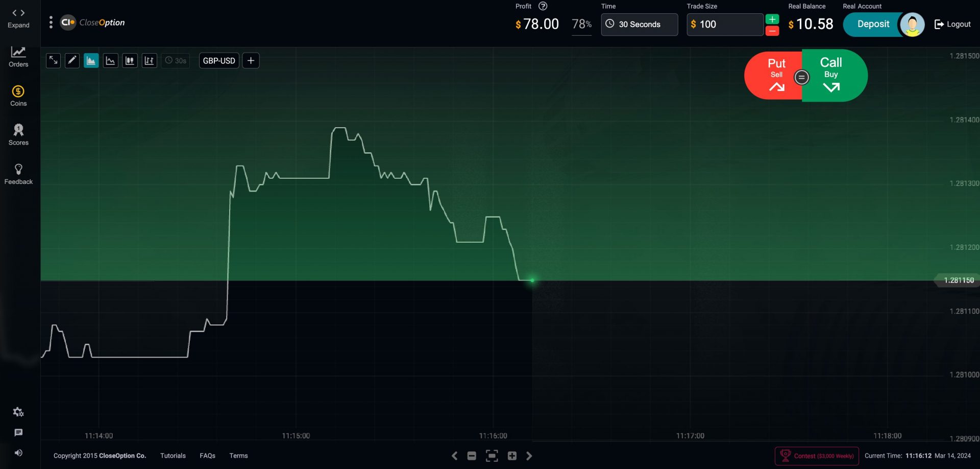The height and width of the screenshot is (469, 980).
Task: Open the 30 Seconds time dropdown
Action: [640, 25]
